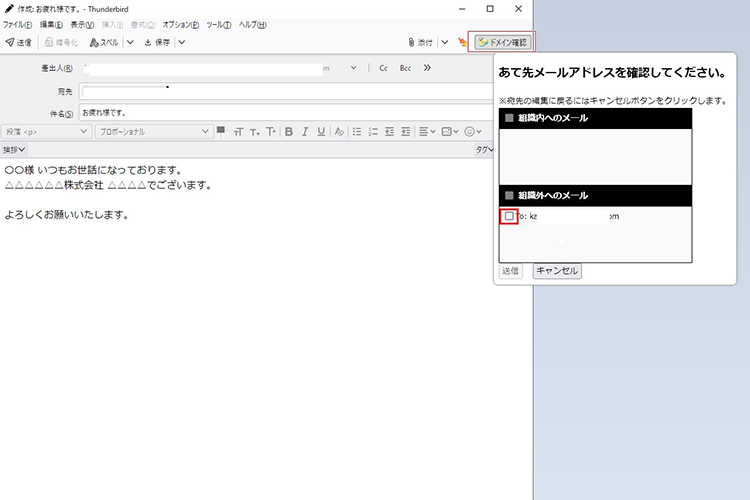Open the 段落 paragraph style dropdown

tap(46, 131)
